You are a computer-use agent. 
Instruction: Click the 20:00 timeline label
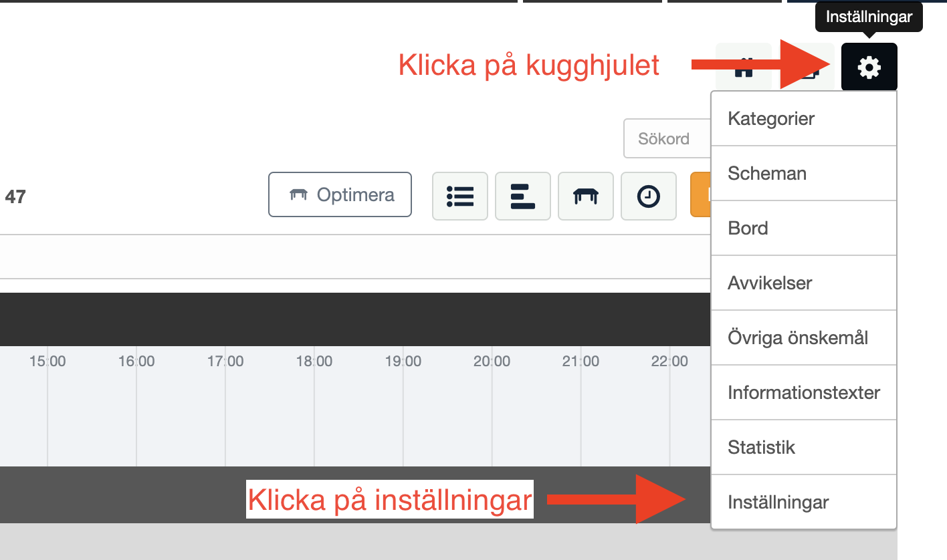click(492, 362)
